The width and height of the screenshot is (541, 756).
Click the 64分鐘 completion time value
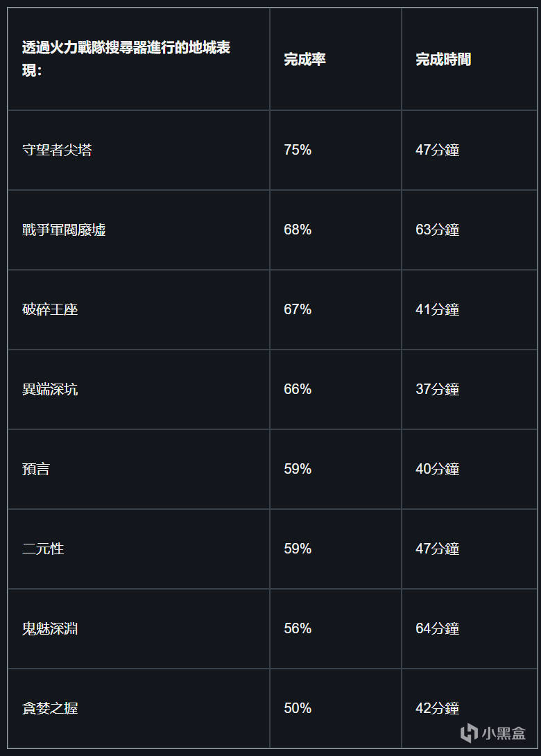(437, 628)
